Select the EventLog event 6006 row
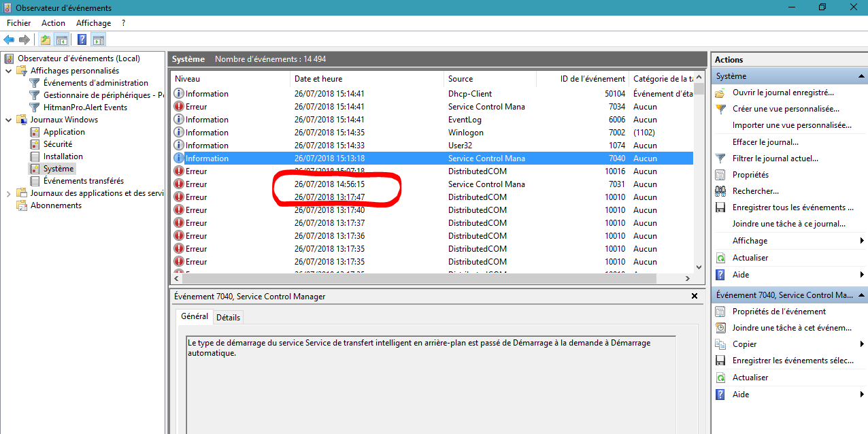Screen dimensions: 868x434 pyautogui.click(x=432, y=120)
